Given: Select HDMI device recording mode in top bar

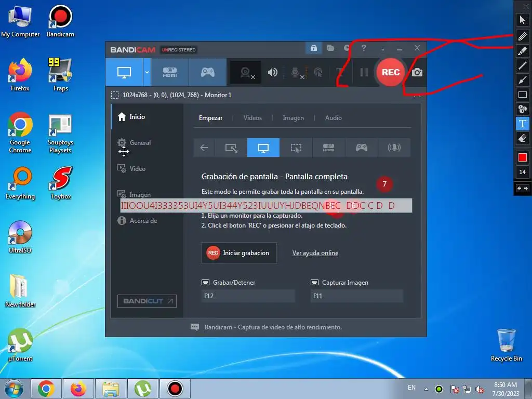Looking at the screenshot, I should (170, 72).
